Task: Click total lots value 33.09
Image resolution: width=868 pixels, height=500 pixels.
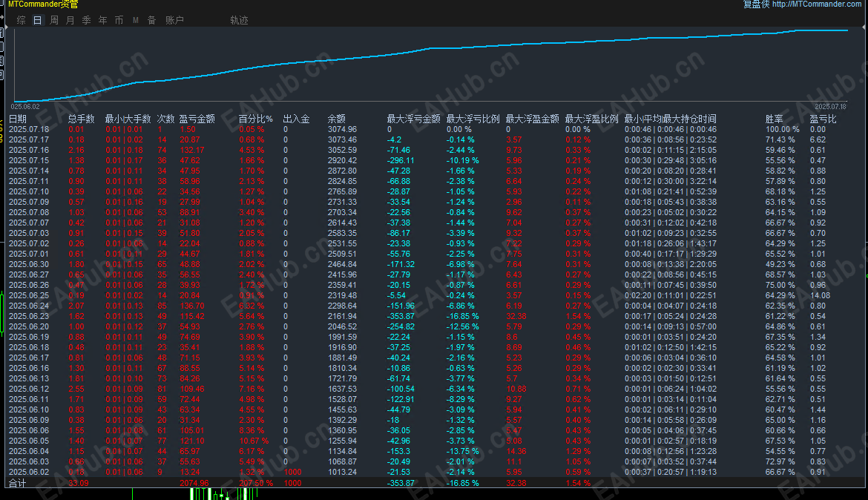Action: [x=79, y=483]
